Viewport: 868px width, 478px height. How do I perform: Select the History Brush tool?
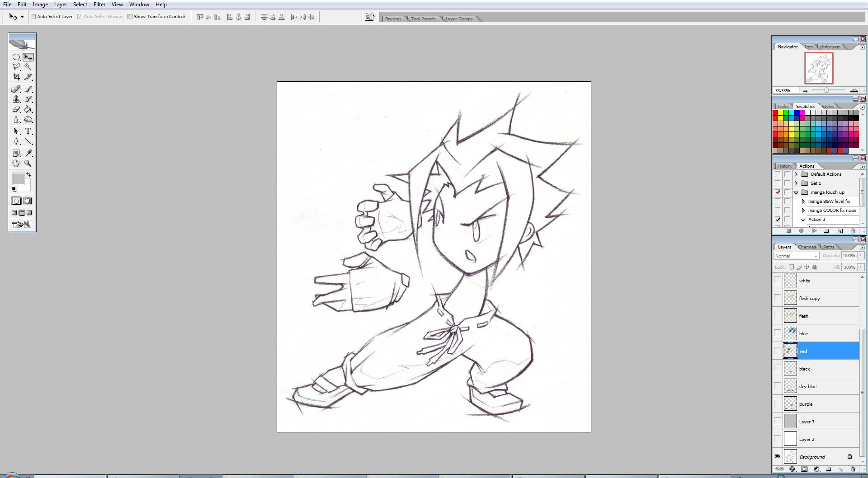click(x=28, y=99)
